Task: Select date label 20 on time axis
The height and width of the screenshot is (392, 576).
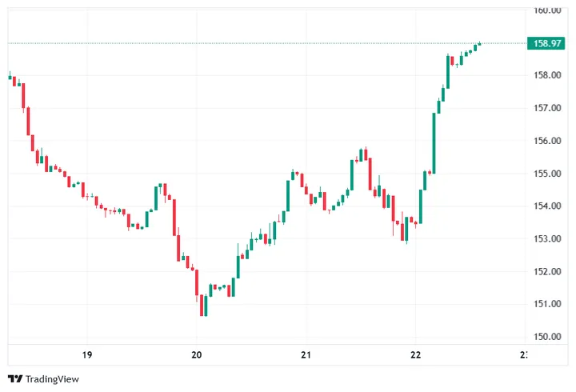Action: (x=197, y=354)
